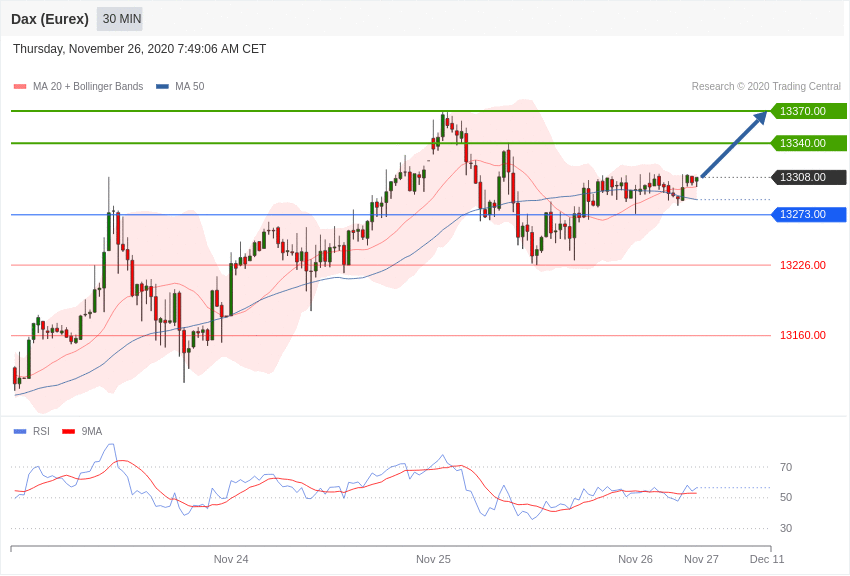Click the Nov 24 date axis label
The width and height of the screenshot is (850, 576).
231,559
